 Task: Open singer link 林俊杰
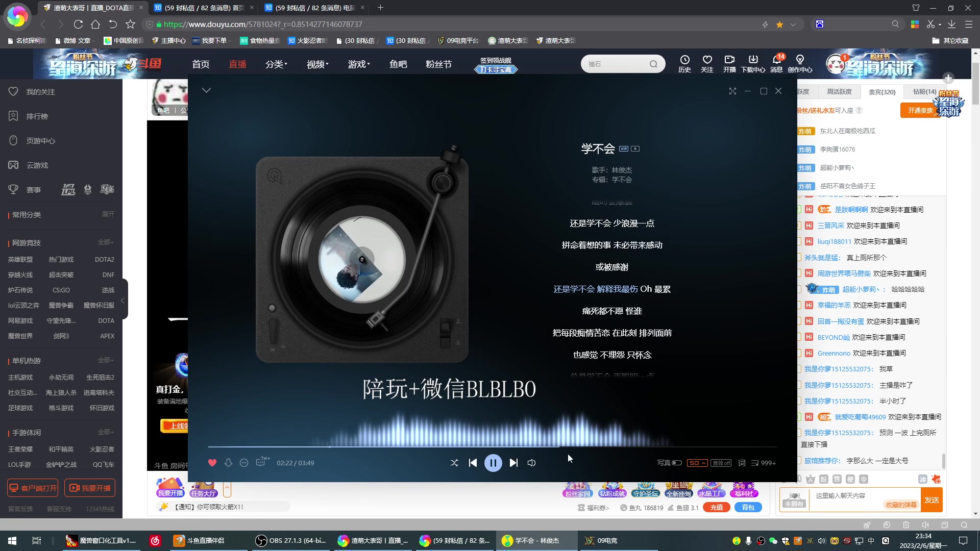(622, 170)
